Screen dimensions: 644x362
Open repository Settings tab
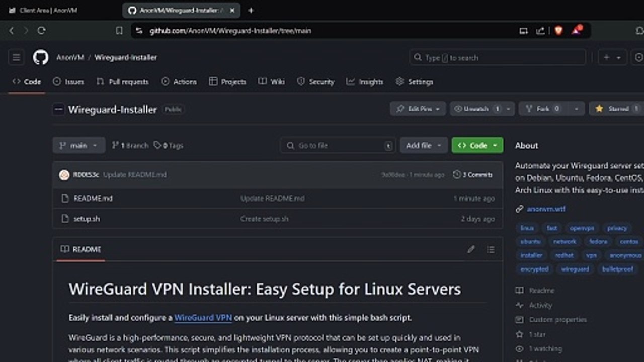414,82
